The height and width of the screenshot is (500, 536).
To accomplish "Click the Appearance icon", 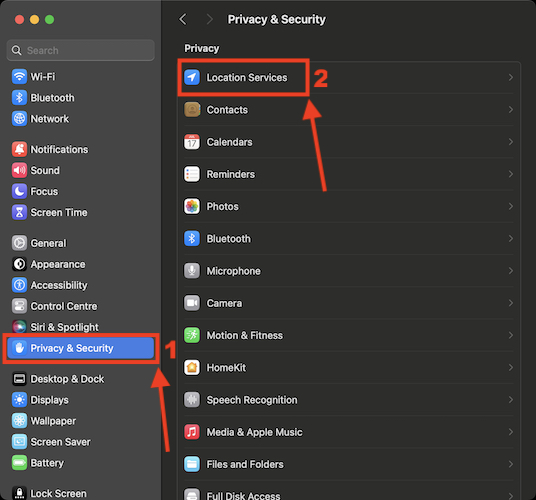I will (x=19, y=264).
